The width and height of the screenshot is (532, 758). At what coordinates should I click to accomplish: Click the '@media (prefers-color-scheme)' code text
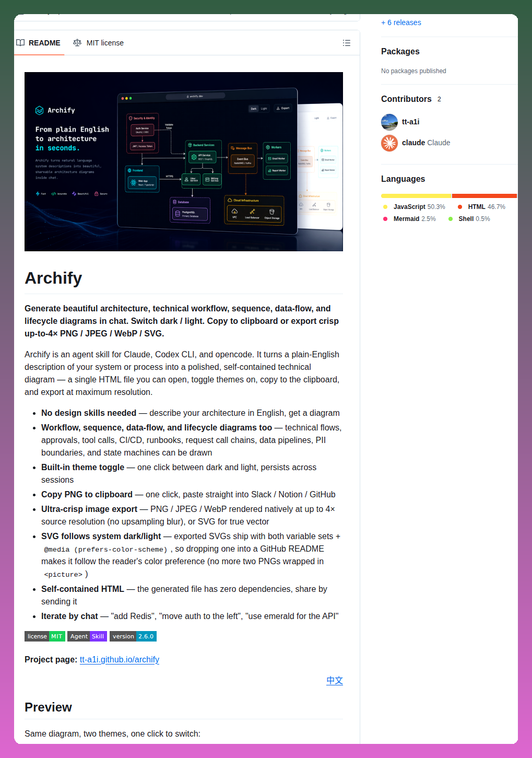(x=106, y=550)
